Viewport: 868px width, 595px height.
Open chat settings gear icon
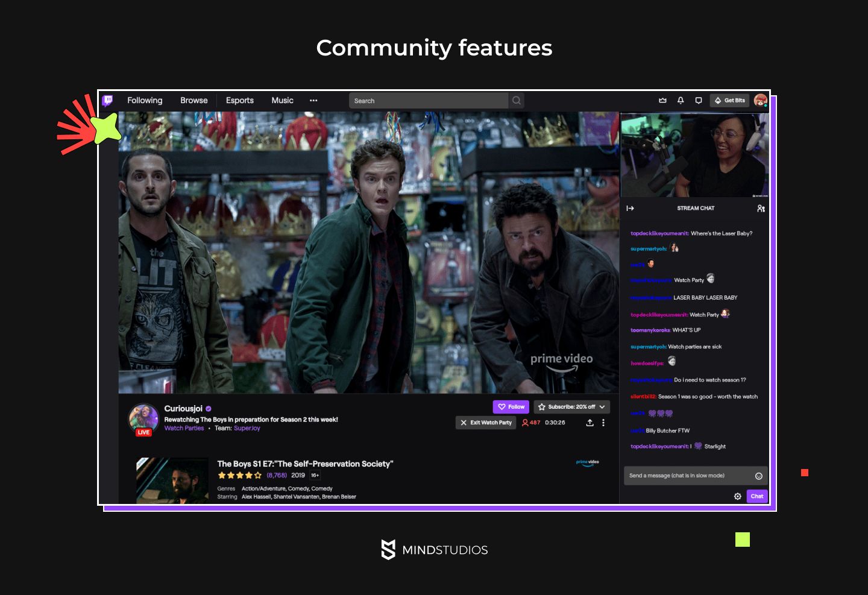click(738, 496)
